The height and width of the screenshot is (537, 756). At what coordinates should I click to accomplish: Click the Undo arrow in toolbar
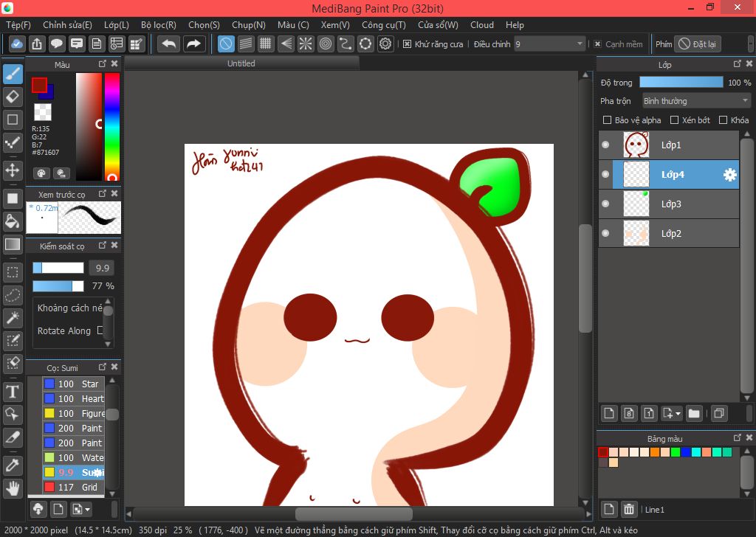pos(168,44)
